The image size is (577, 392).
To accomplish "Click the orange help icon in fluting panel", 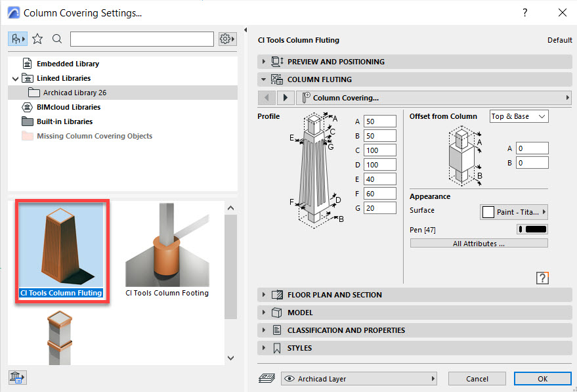I will (x=542, y=278).
